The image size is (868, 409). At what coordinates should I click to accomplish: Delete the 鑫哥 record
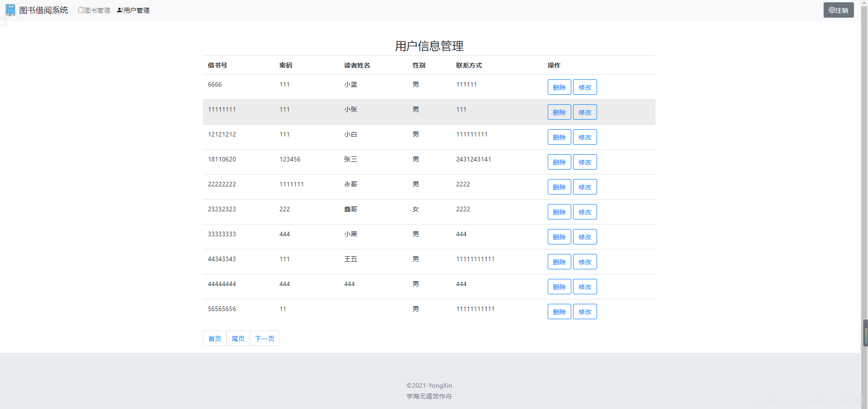point(559,212)
